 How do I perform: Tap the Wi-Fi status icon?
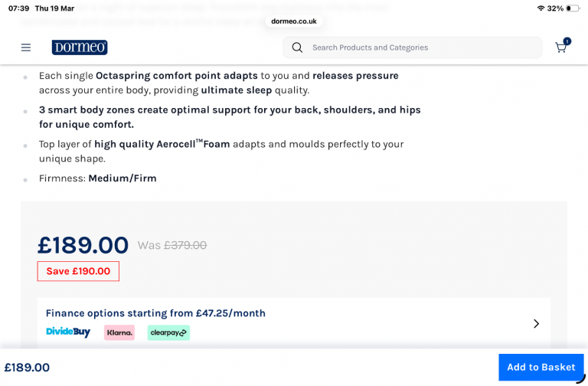coord(541,8)
